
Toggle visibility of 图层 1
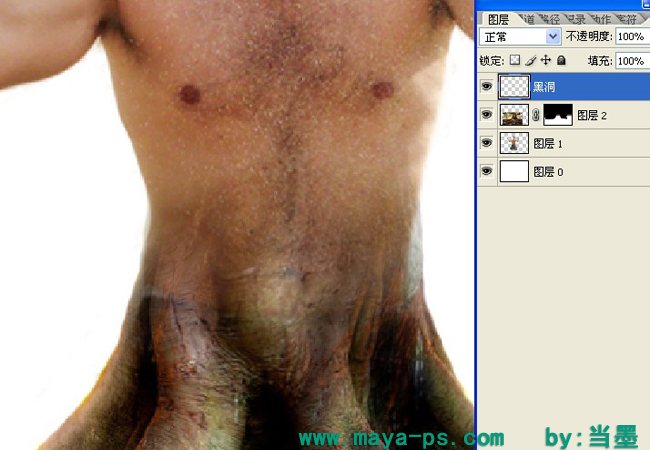pyautogui.click(x=487, y=143)
